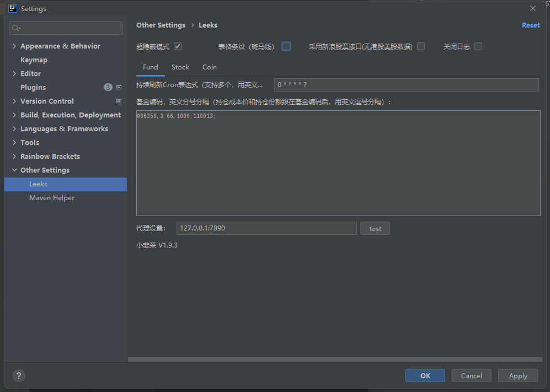Focus the settings search field
Screen dimensions: 550x392
click(66, 28)
